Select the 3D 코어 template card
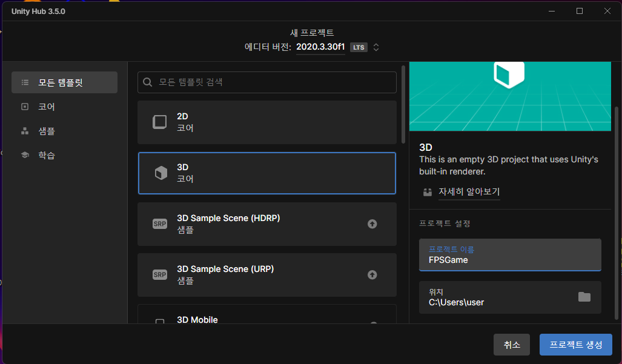Screen dimensions: 622x364 click(267, 173)
